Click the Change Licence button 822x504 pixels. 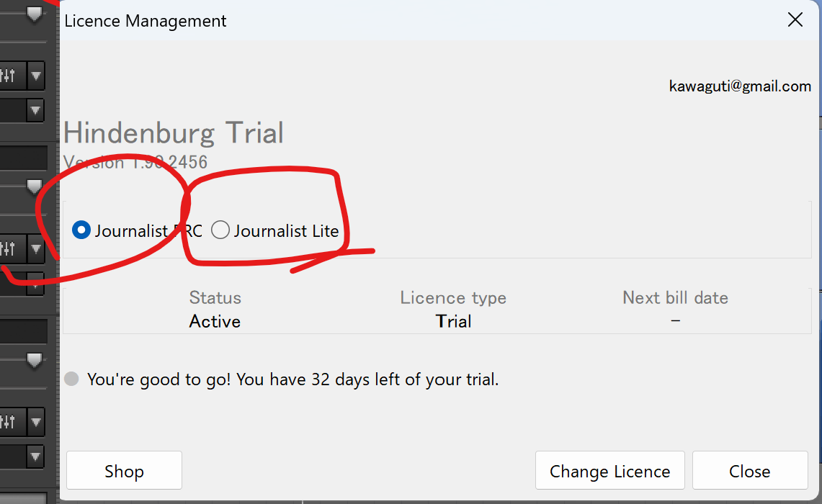(x=609, y=470)
